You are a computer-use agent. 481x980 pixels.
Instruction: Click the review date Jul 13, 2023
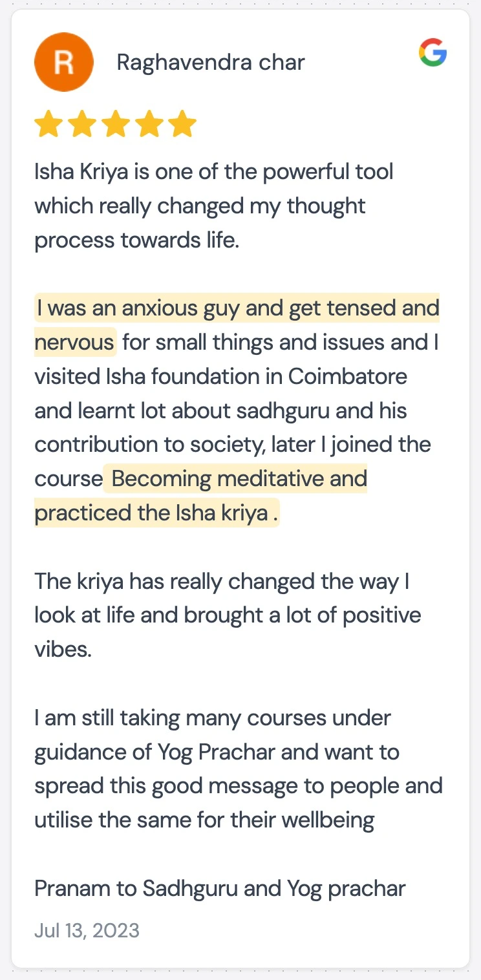87,930
